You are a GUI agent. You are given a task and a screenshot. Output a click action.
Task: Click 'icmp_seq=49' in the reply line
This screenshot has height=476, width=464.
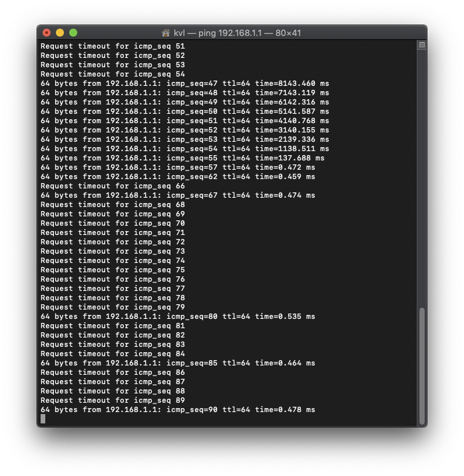coord(192,102)
